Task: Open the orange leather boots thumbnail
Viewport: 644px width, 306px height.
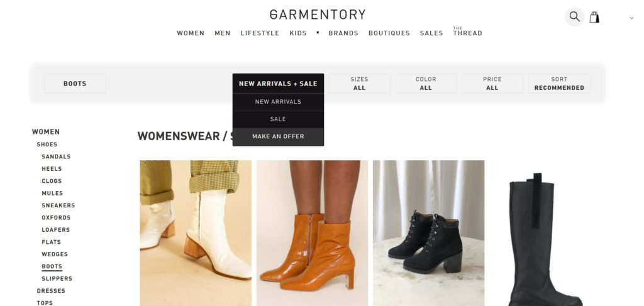Action: 312,233
